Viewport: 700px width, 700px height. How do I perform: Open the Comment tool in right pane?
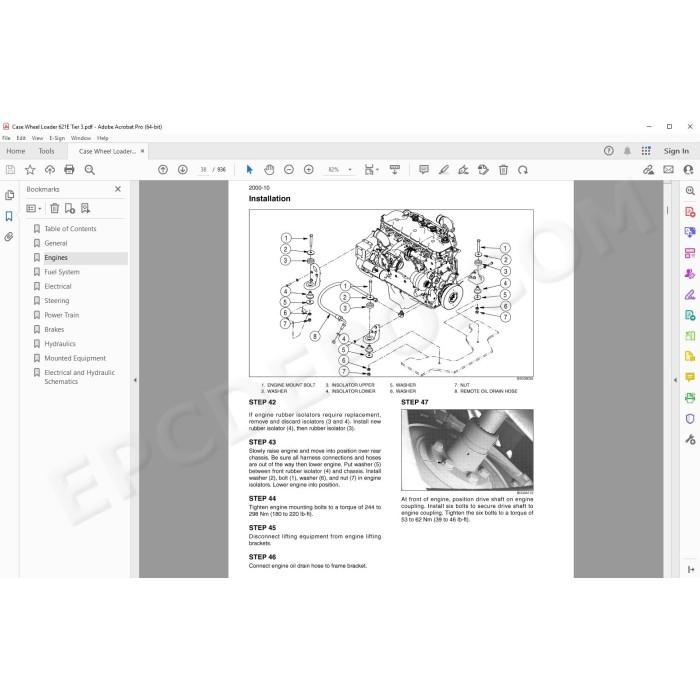690,377
